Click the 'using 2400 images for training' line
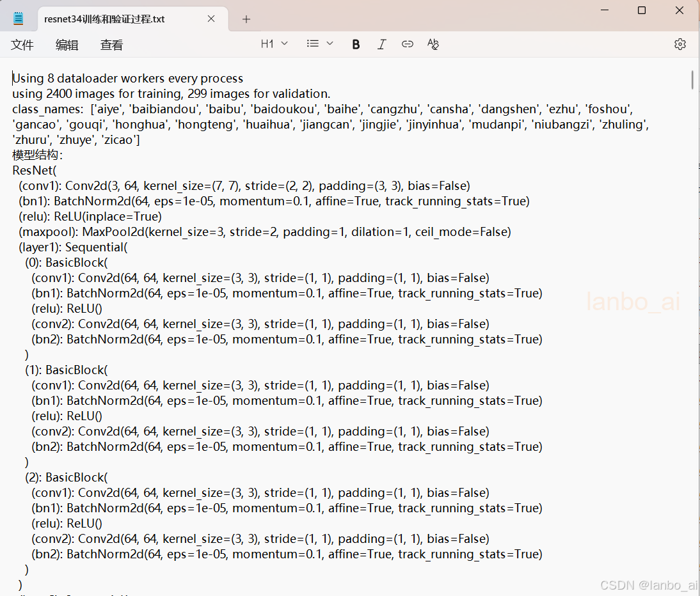The height and width of the screenshot is (596, 700). pos(171,93)
